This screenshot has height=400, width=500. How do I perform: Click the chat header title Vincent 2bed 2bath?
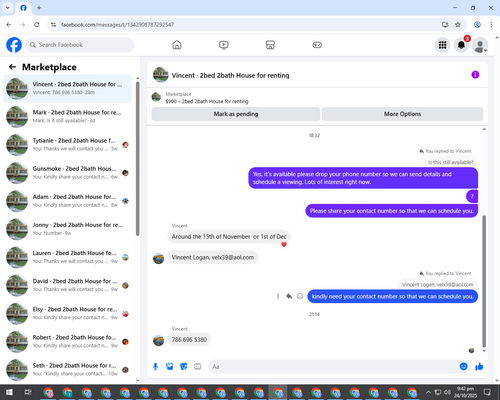230,76
